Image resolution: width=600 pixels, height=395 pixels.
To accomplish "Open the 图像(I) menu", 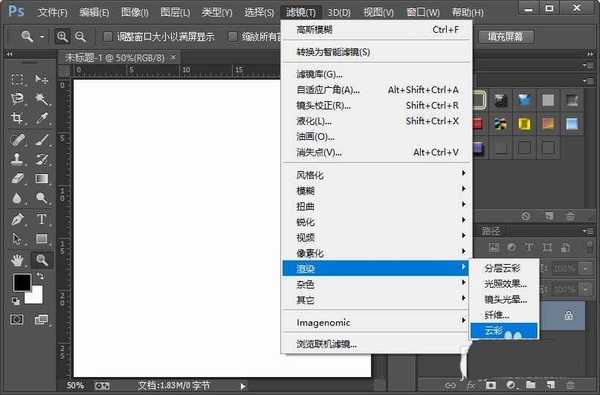I will click(x=135, y=13).
